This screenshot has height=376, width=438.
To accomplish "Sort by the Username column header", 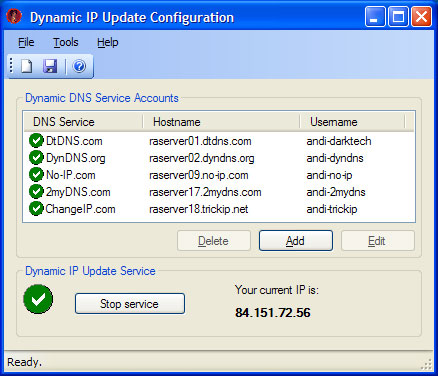I will point(353,122).
